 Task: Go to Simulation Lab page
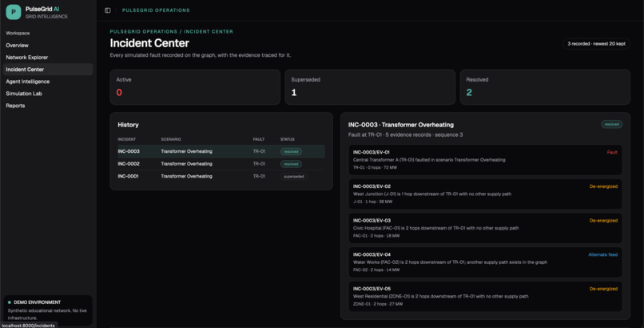[48, 94]
